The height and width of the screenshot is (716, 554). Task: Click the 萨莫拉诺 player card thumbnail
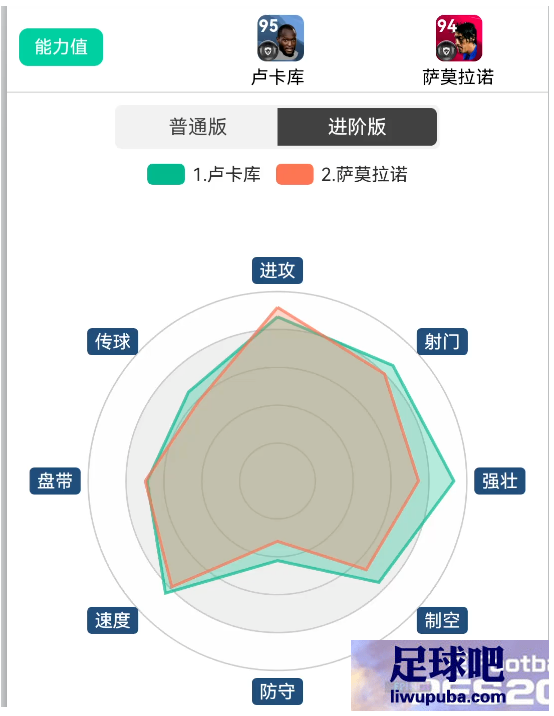[459, 38]
